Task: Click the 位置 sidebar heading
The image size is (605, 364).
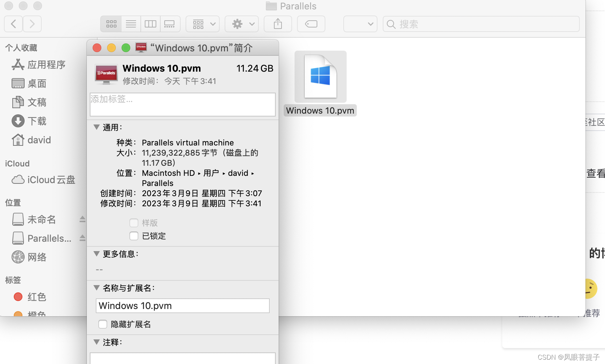Action: [x=13, y=203]
